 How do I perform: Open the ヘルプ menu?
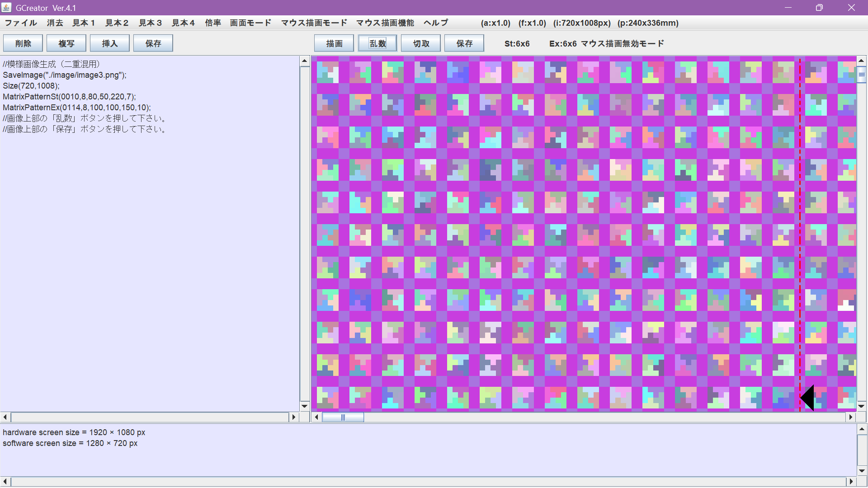click(x=435, y=23)
